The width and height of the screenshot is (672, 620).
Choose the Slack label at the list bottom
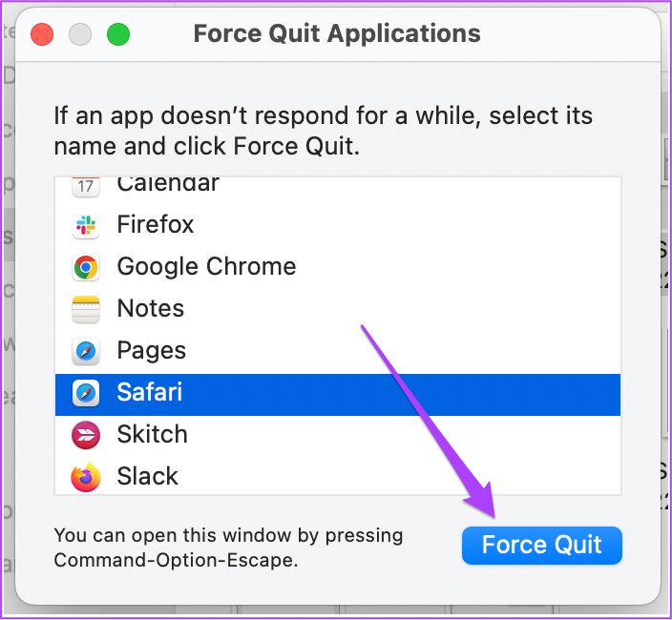click(147, 476)
